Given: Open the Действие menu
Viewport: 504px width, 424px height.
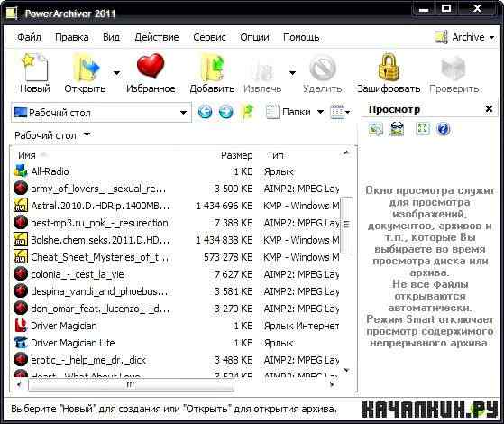Looking at the screenshot, I should tap(157, 37).
